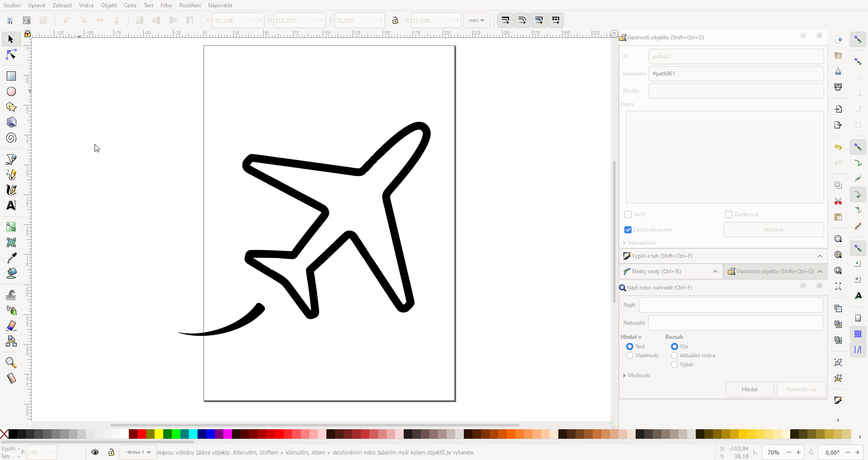Select the Node editing tool
Screen dimensions: 868x460
pyautogui.click(x=11, y=55)
